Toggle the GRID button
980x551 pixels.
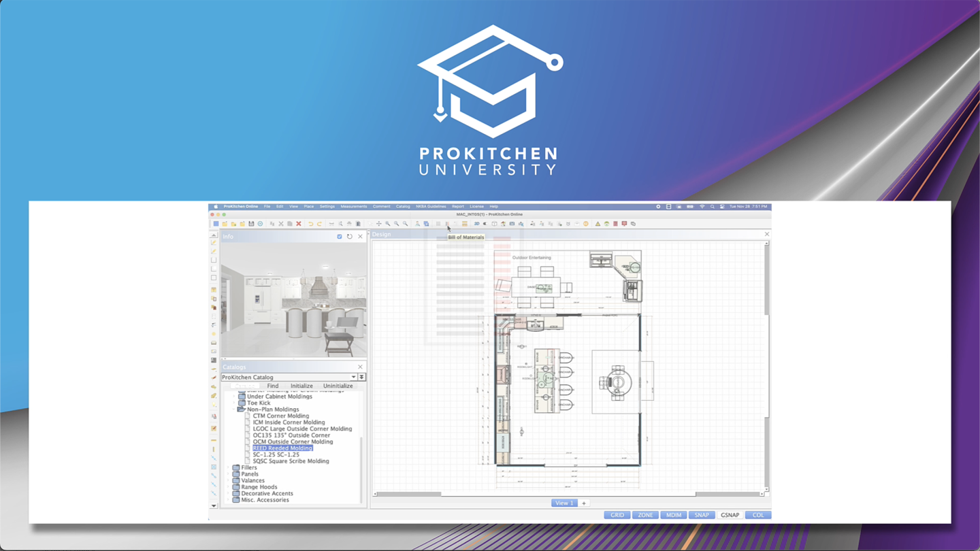pos(617,515)
